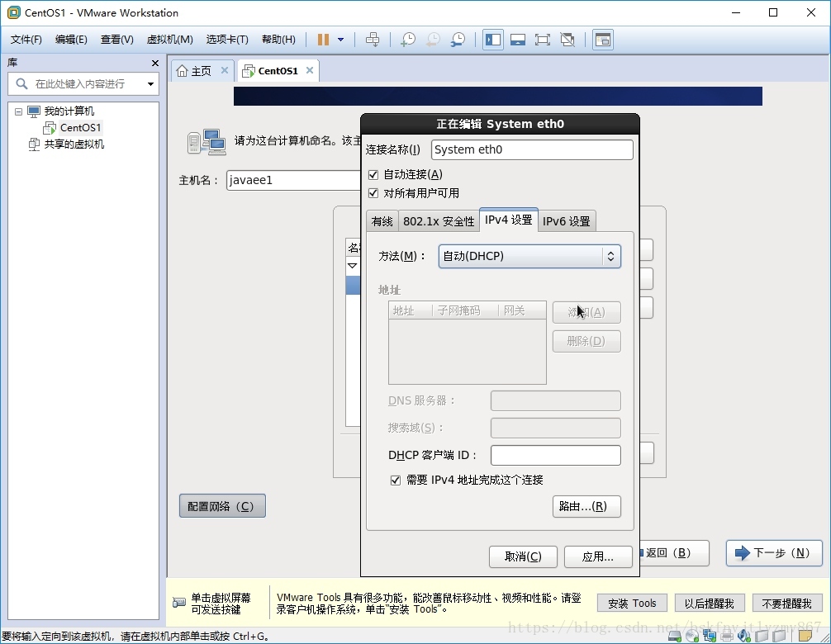The image size is (831, 644).
Task: Open the 文件(F) menu
Action: click(26, 40)
